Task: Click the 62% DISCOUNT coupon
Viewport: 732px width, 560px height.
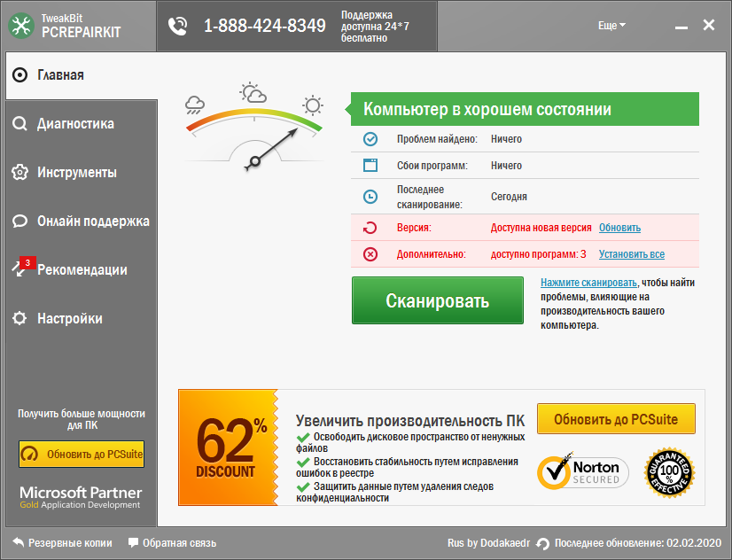Action: point(229,447)
